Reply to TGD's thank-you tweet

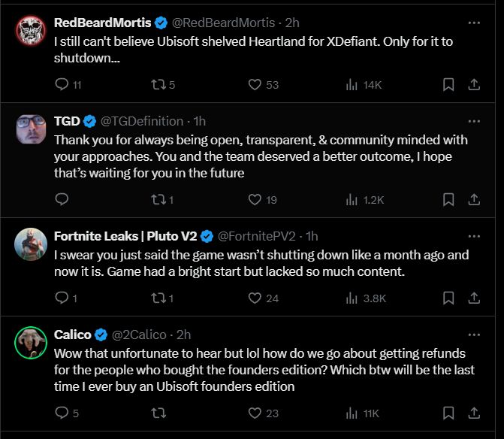tap(62, 199)
